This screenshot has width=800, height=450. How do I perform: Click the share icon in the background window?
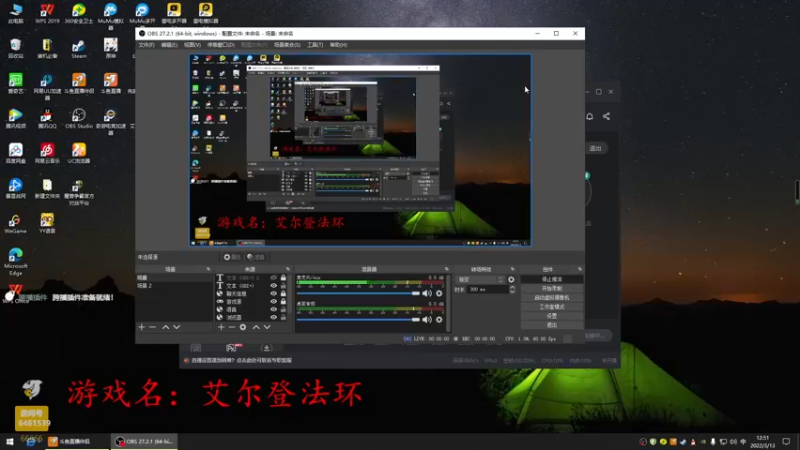[x=606, y=116]
